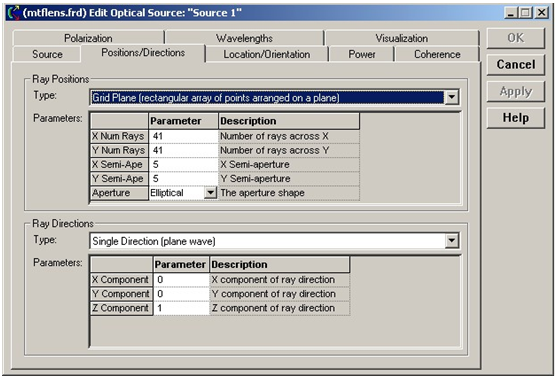Click the X Component value cell
The image size is (555, 379).
(x=181, y=280)
